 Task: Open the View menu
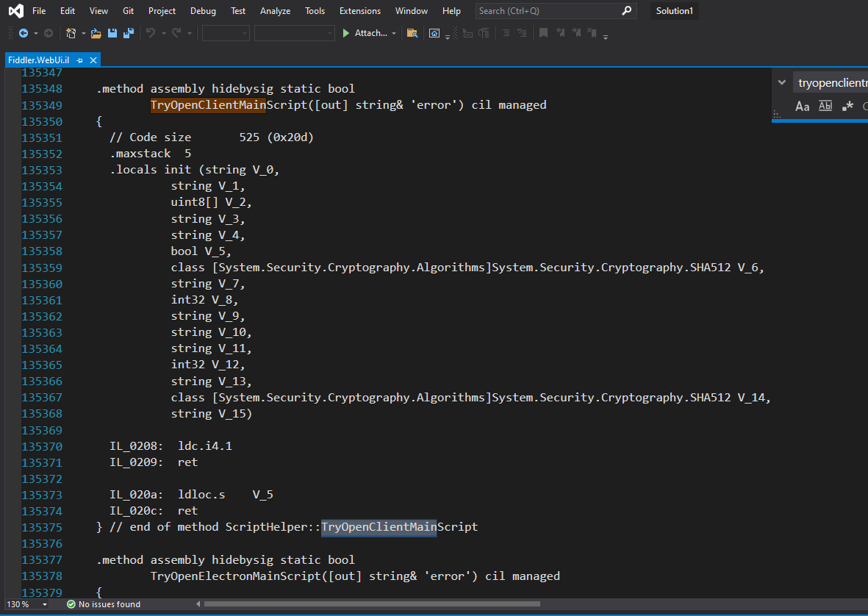(x=98, y=10)
